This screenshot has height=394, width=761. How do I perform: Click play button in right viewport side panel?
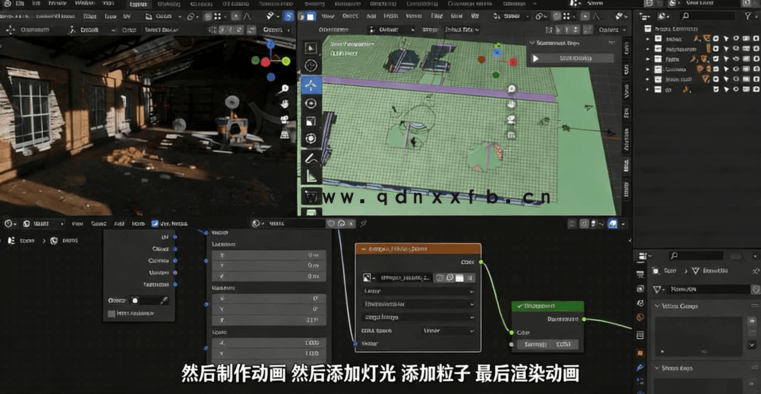(535, 58)
